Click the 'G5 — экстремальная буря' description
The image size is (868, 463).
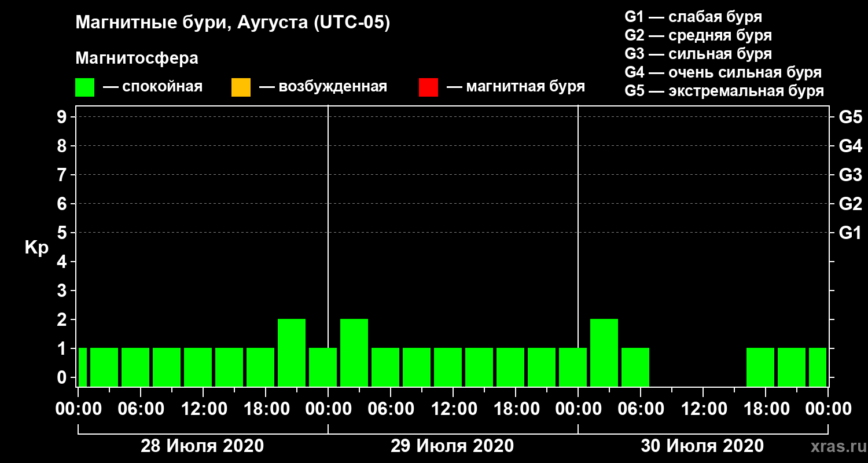pyautogui.click(x=724, y=91)
